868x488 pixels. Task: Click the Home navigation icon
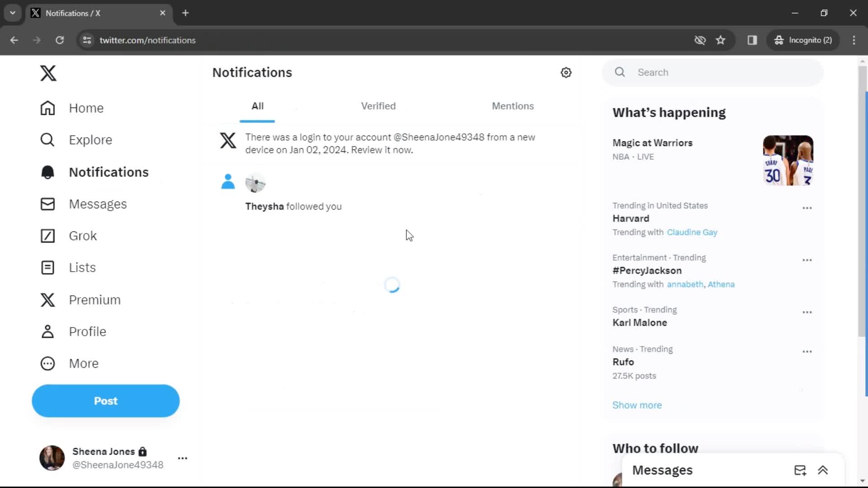click(47, 108)
